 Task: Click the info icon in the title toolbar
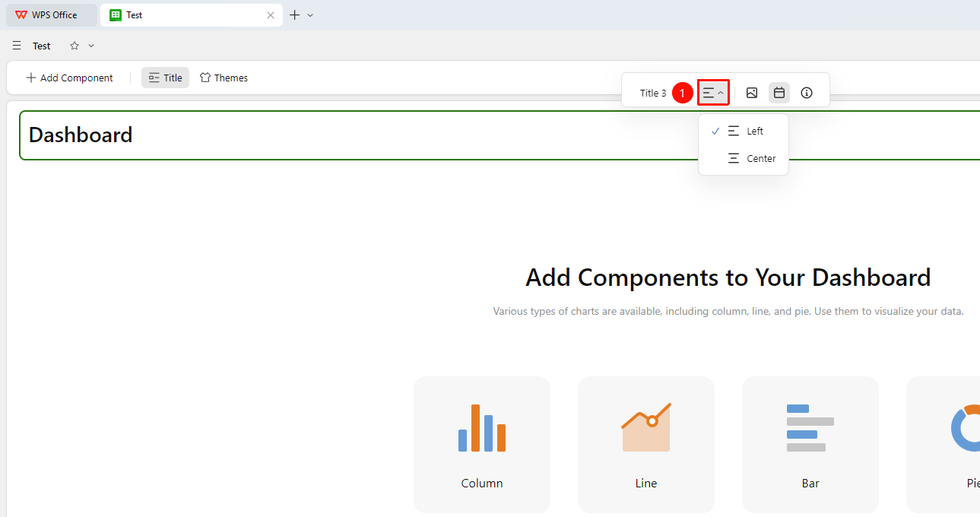click(x=807, y=93)
